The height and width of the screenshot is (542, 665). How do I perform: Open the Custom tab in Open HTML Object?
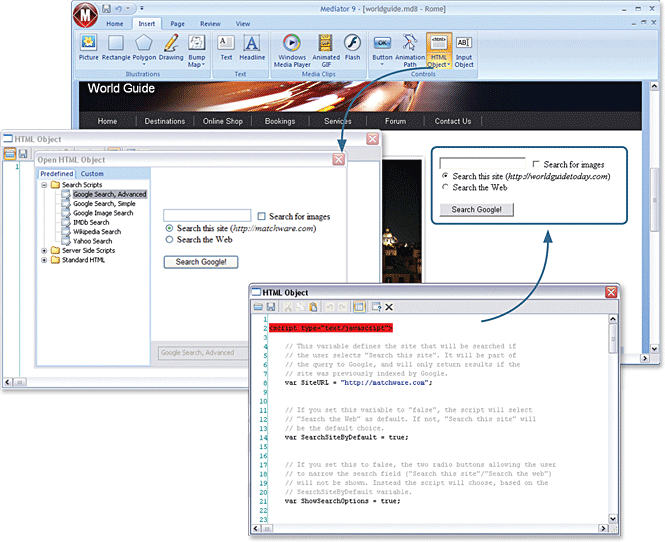92,173
